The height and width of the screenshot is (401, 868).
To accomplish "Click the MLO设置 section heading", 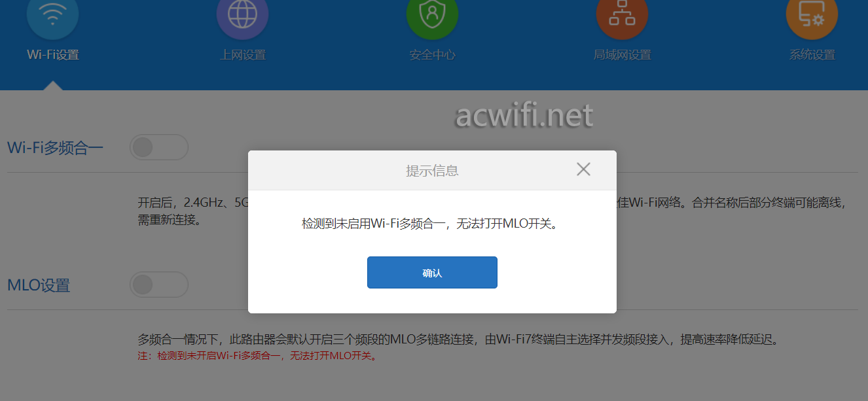I will (39, 285).
